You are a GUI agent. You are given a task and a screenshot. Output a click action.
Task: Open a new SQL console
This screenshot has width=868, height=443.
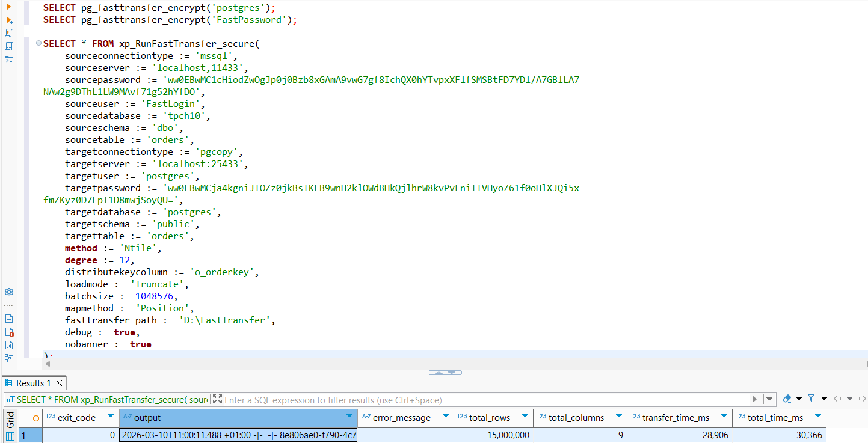coord(8,60)
